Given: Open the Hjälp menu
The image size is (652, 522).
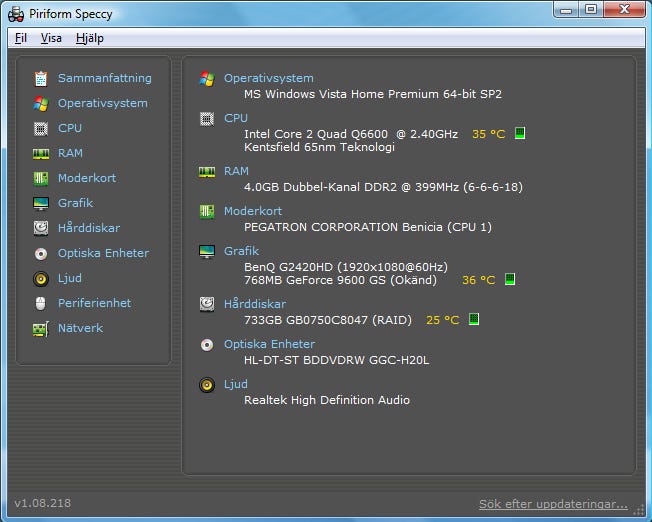Looking at the screenshot, I should coord(89,38).
